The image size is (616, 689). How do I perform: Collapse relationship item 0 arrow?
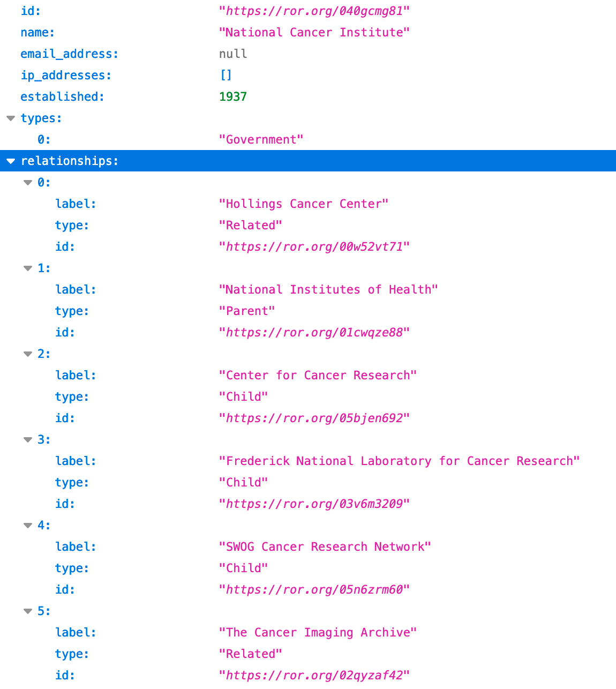[28, 183]
